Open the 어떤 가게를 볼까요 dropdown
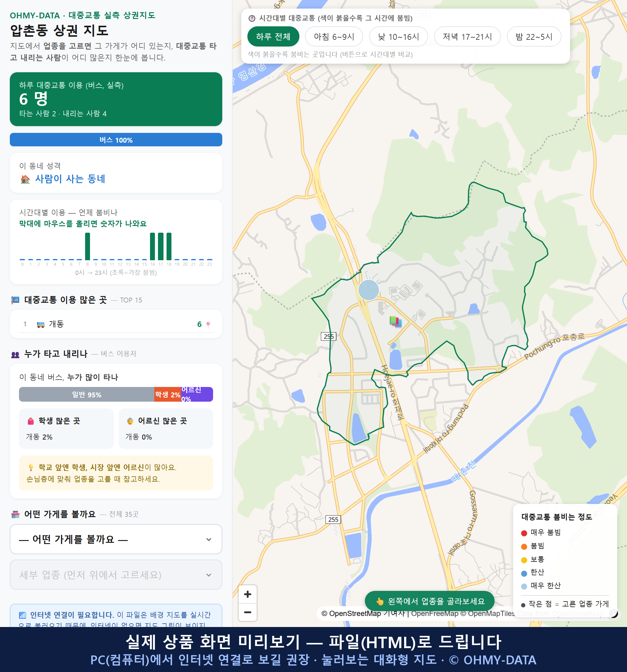Image resolution: width=627 pixels, height=672 pixels. (116, 539)
